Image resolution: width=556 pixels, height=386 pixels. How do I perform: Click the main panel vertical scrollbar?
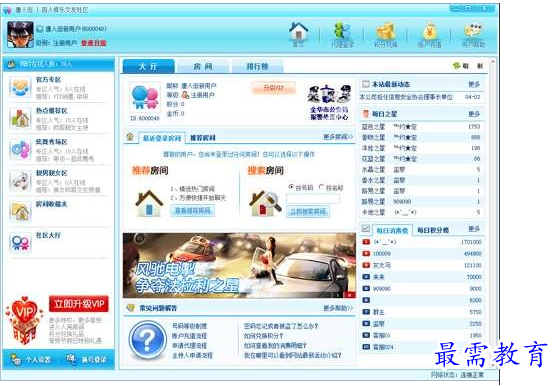492,213
